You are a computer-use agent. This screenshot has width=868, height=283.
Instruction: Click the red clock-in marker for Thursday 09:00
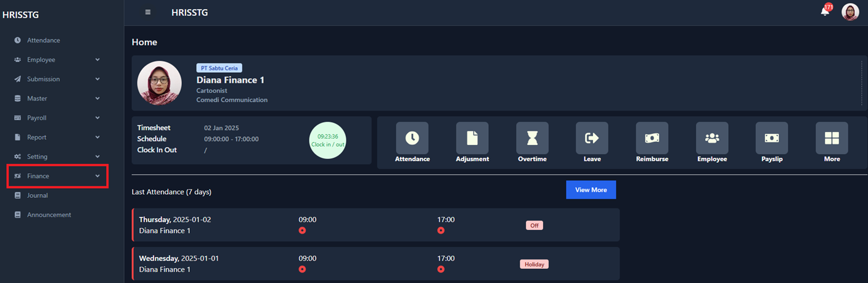click(302, 231)
